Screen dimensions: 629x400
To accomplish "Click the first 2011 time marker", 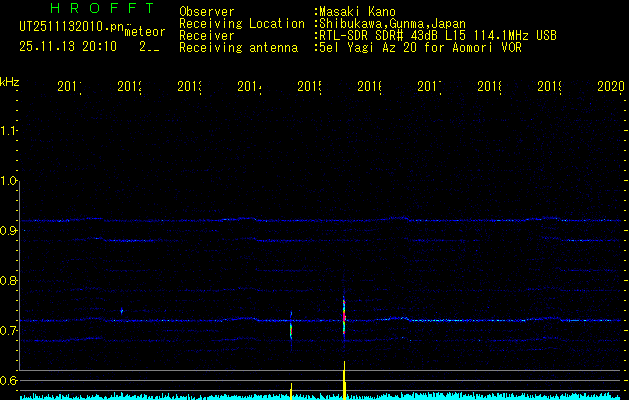I will coord(69,88).
